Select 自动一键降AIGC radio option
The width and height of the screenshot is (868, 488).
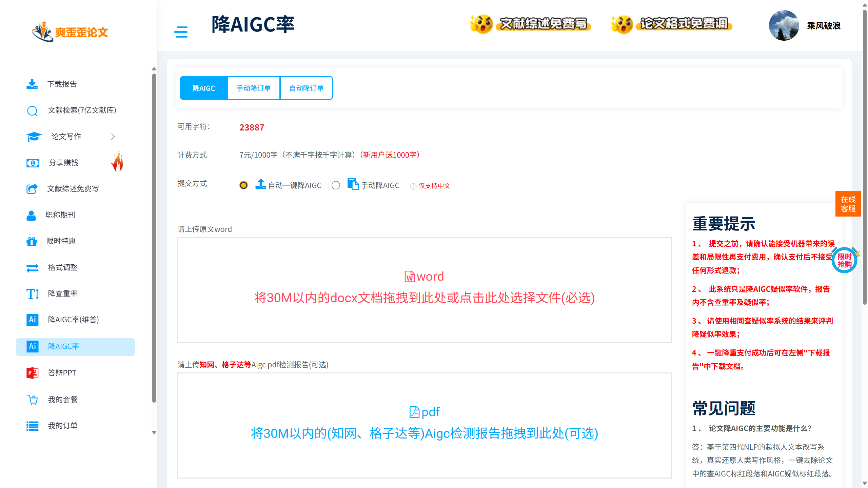(x=243, y=185)
